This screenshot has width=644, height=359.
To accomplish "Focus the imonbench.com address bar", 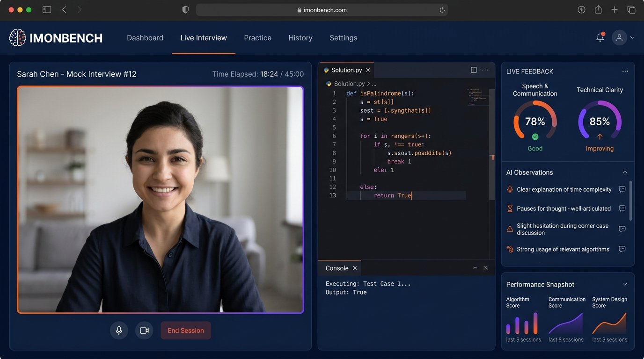I will click(322, 10).
